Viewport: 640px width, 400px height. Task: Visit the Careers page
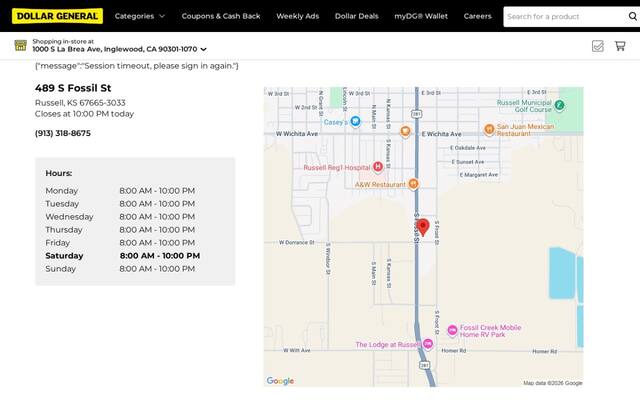pos(478,16)
